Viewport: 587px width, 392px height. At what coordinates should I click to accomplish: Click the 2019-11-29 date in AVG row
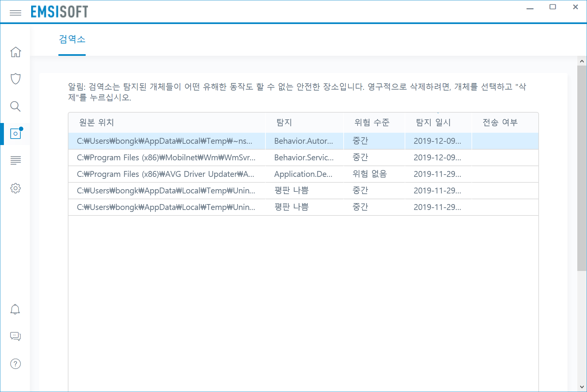click(438, 174)
